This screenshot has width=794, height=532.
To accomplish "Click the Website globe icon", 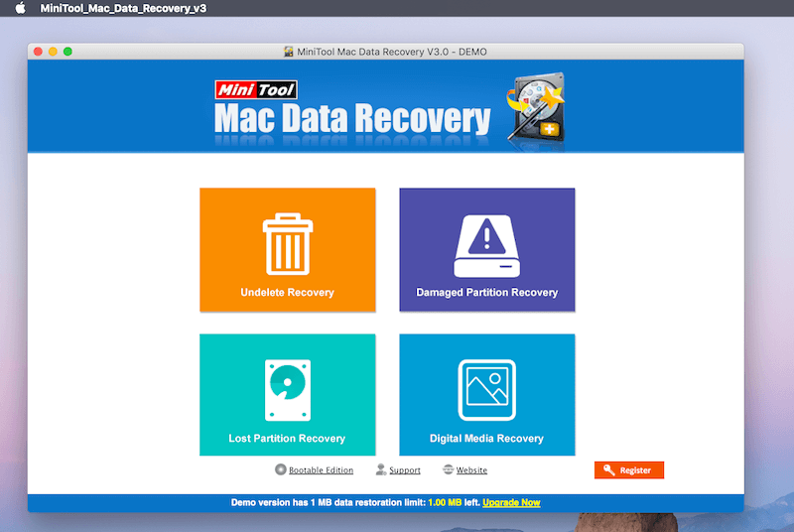I will pyautogui.click(x=449, y=469).
